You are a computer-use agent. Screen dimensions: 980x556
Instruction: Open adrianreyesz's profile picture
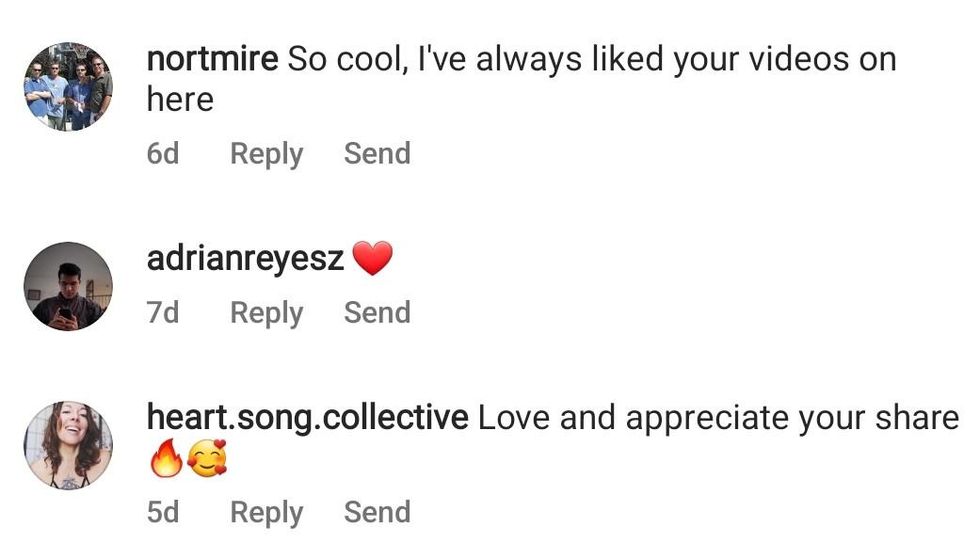pos(68,286)
